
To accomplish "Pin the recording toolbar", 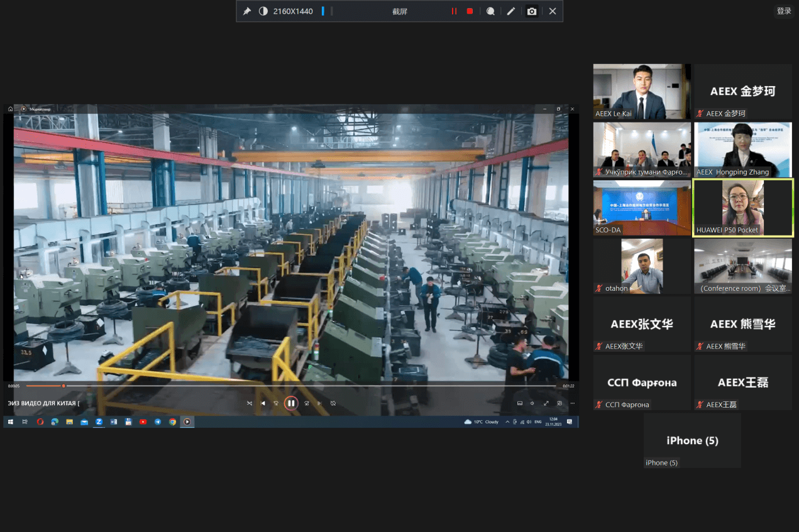I will (247, 11).
